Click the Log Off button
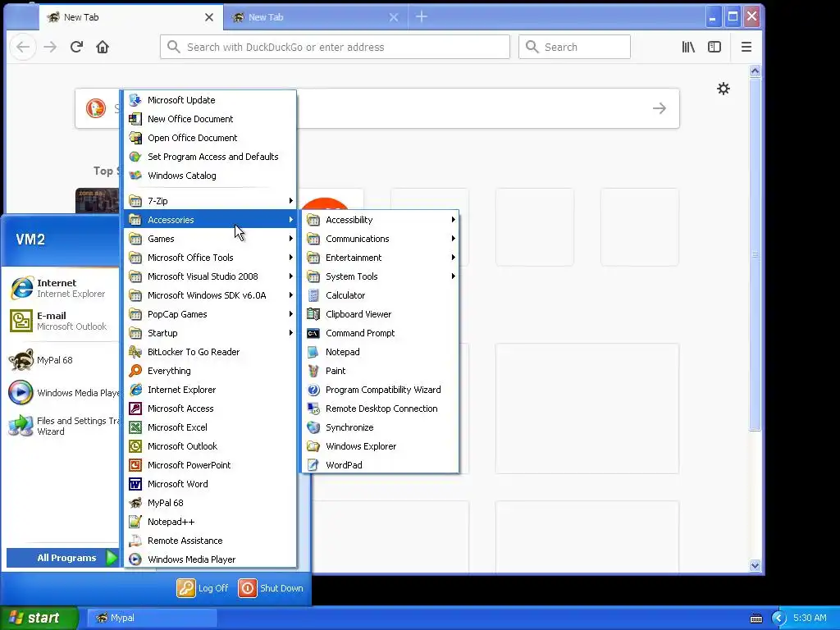The width and height of the screenshot is (840, 630). click(x=203, y=588)
